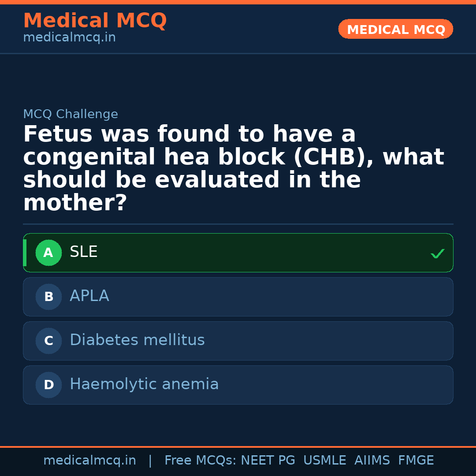
Task: Select the Haemolytic anemia answer
Action: coord(238,385)
